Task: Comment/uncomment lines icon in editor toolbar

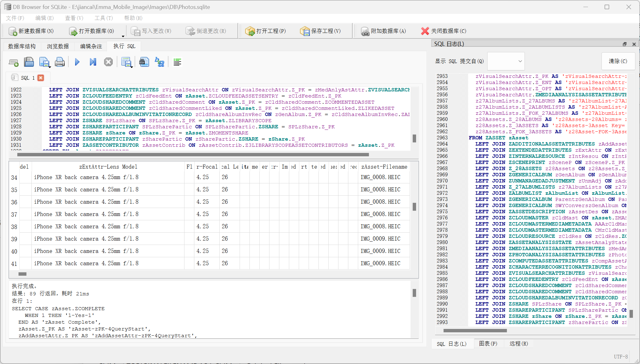Action: pyautogui.click(x=177, y=62)
